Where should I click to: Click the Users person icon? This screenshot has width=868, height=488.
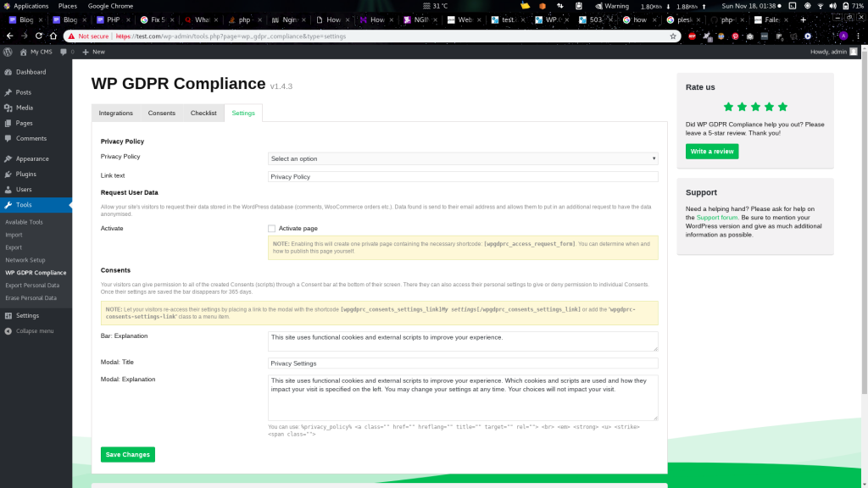[x=8, y=190]
